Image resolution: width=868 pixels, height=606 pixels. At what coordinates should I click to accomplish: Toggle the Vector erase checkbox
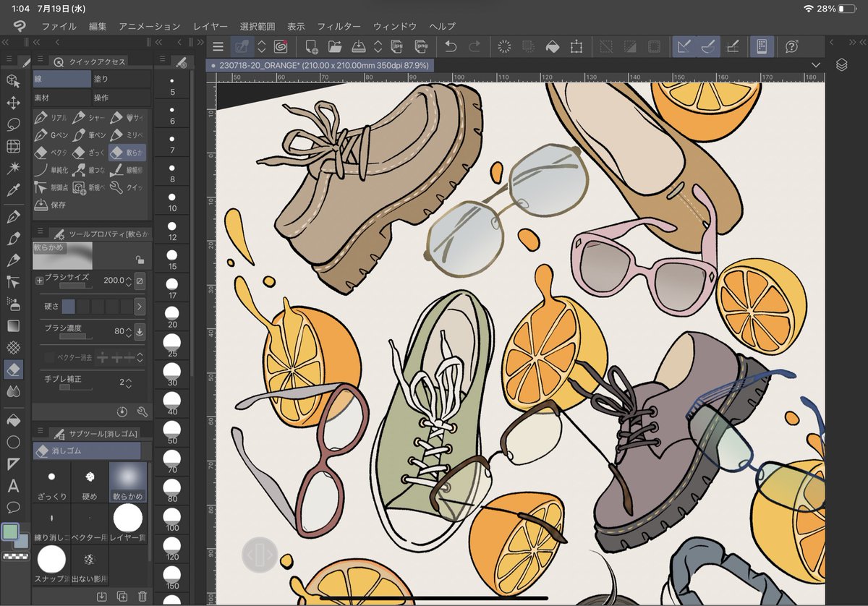pyautogui.click(x=49, y=357)
